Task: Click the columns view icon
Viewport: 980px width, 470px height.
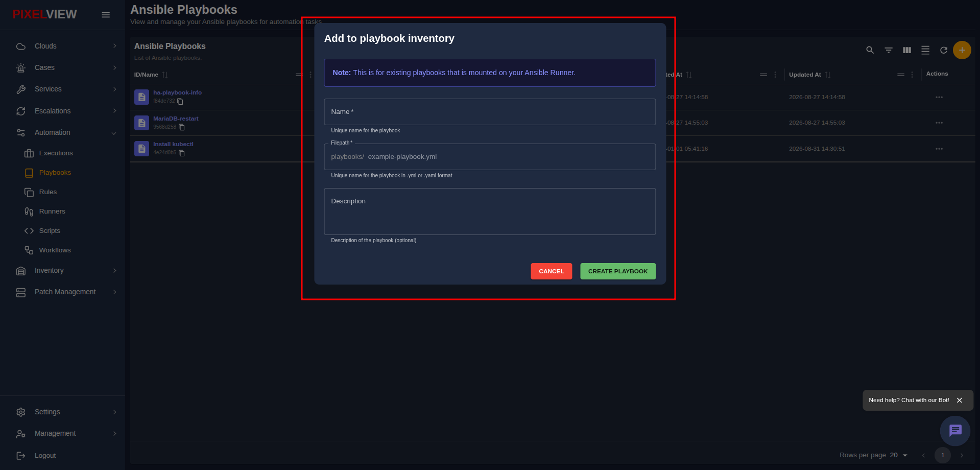Action: (907, 50)
